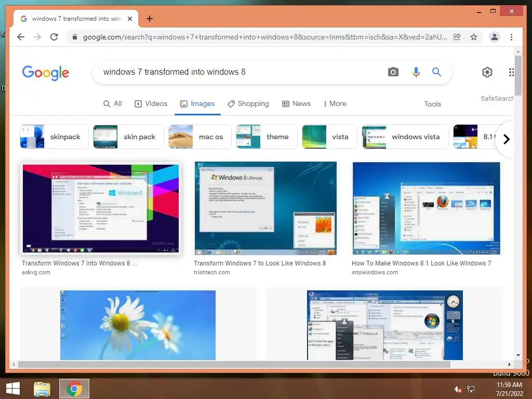Switch to the Videos tab
Screen dimensions: 532x399
pyautogui.click(x=151, y=103)
